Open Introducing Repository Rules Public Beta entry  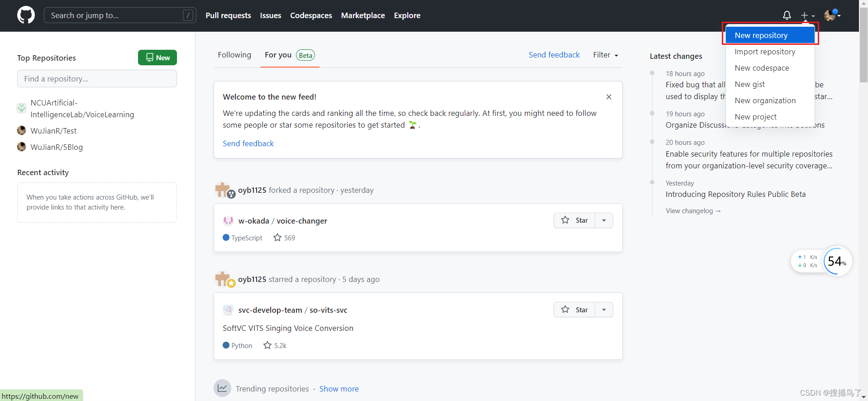(x=735, y=194)
